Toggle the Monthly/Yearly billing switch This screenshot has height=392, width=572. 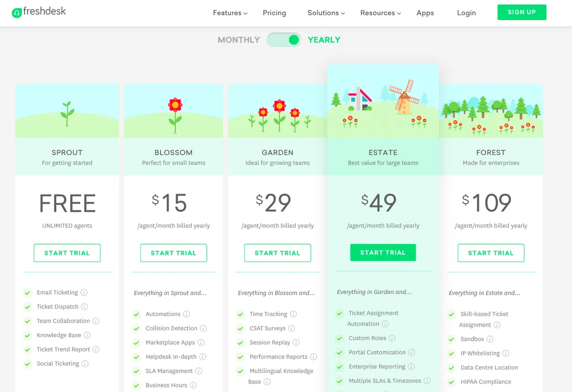284,40
